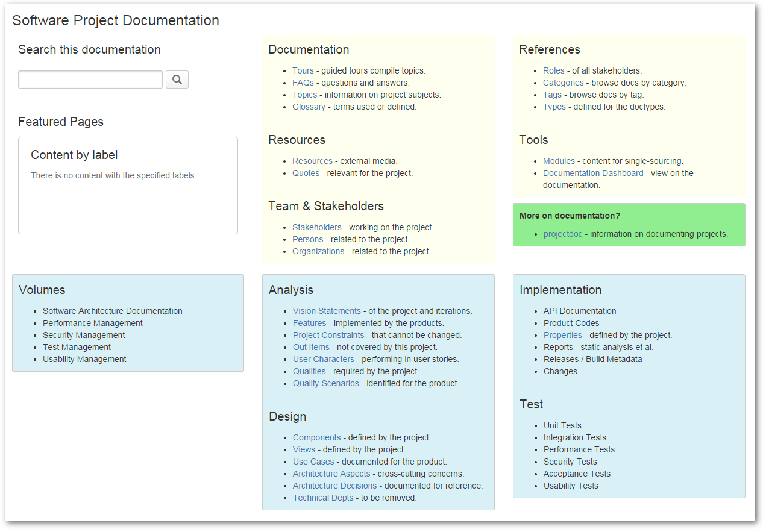Select the User Characters link
The width and height of the screenshot is (766, 532).
coord(323,359)
